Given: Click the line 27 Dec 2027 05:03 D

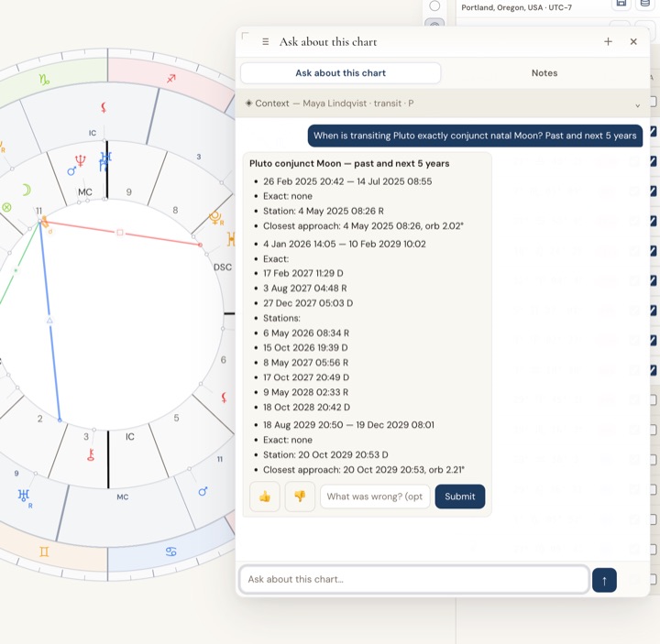Looking at the screenshot, I should point(308,303).
